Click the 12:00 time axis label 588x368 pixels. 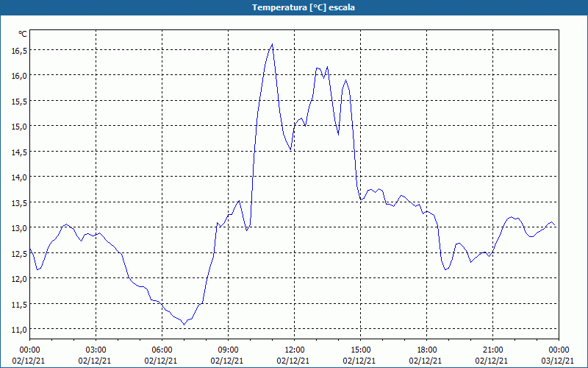coord(295,350)
